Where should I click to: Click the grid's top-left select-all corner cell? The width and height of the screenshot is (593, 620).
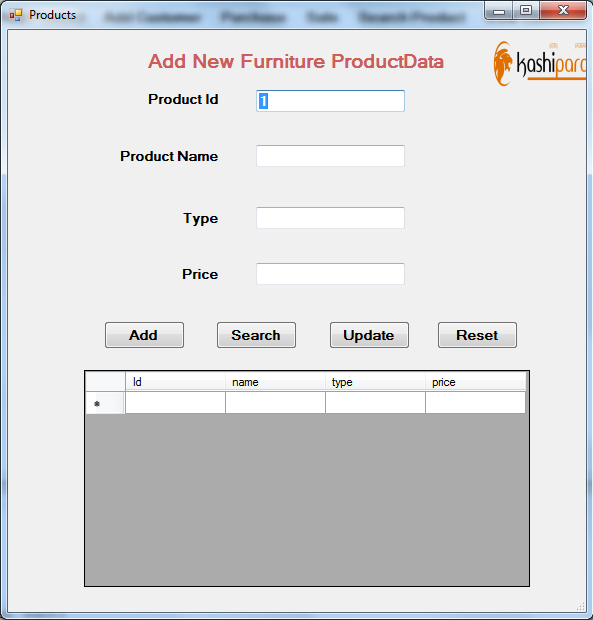tap(105, 382)
